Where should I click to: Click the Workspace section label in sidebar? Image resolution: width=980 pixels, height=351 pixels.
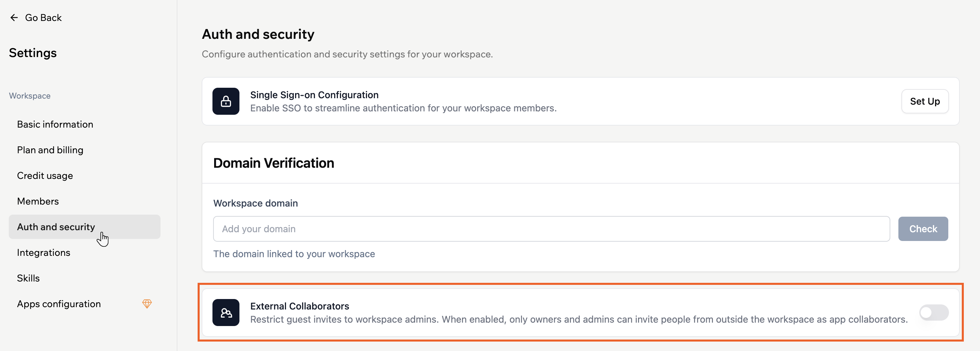tap(30, 96)
